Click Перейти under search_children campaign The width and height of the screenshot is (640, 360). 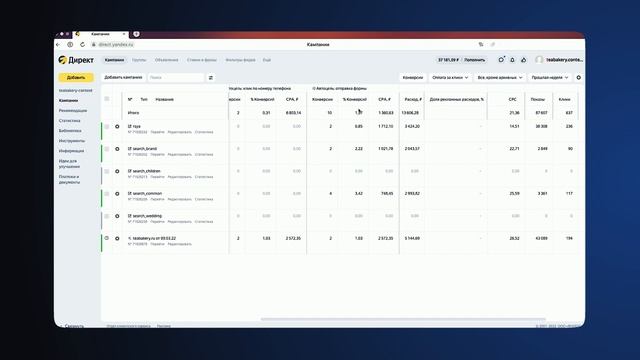(157, 177)
